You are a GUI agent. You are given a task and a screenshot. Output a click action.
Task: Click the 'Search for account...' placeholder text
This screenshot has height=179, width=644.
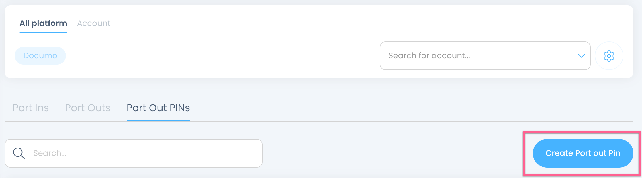pyautogui.click(x=429, y=56)
